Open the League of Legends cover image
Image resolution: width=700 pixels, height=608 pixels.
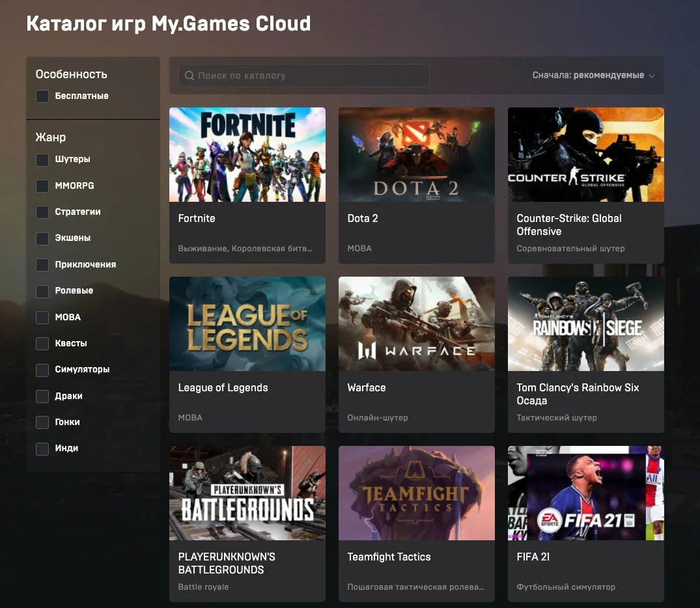(247, 324)
